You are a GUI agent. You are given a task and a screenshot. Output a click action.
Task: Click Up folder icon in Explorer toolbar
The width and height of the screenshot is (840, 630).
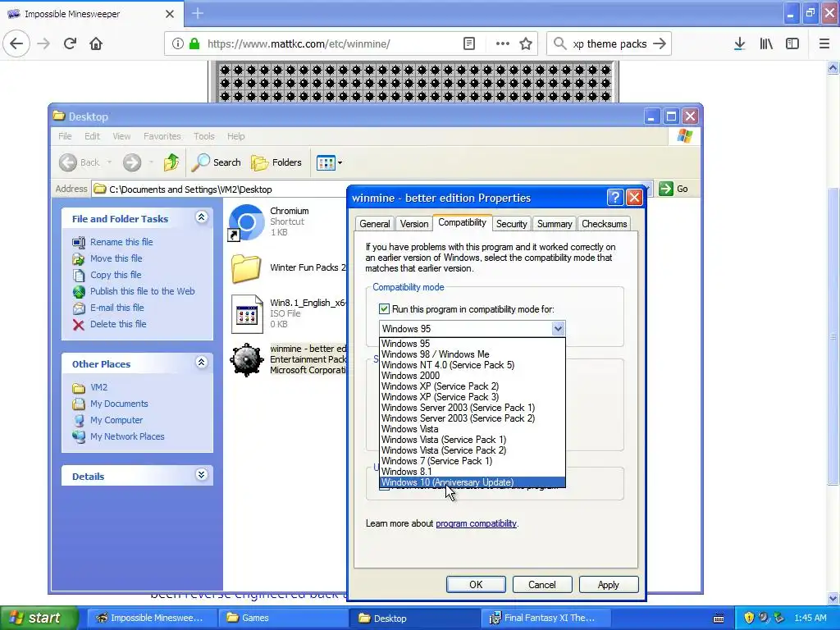click(171, 162)
